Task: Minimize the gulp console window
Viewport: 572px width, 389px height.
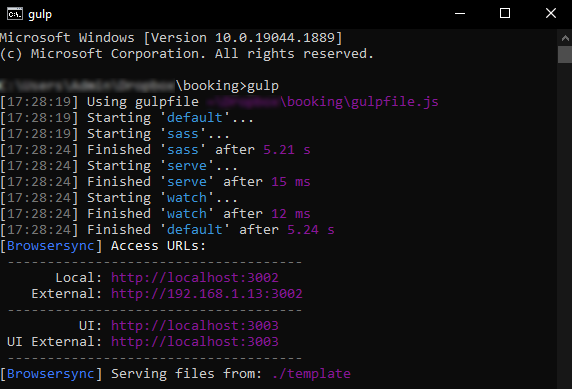Action: pyautogui.click(x=460, y=14)
